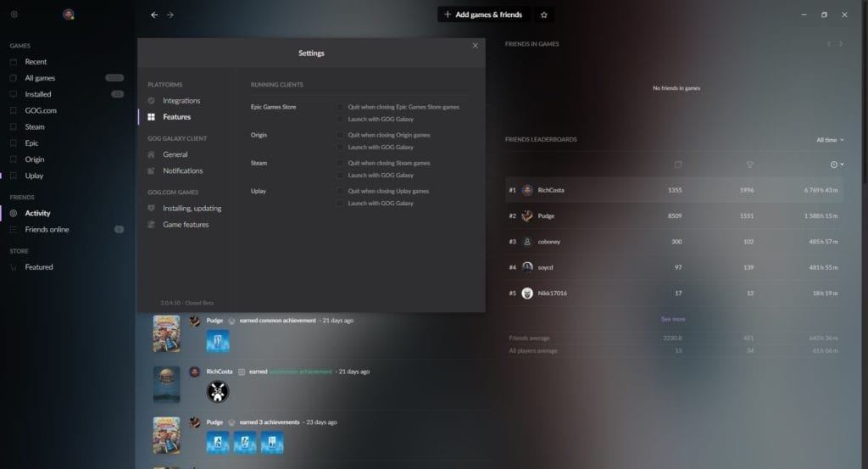Viewport: 868px width, 469px height.
Task: Click the General settings icon
Action: point(151,154)
